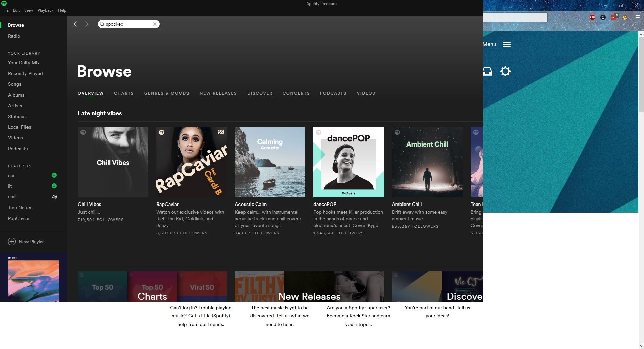This screenshot has width=644, height=349.
Task: Open the New Releases category card
Action: click(309, 286)
